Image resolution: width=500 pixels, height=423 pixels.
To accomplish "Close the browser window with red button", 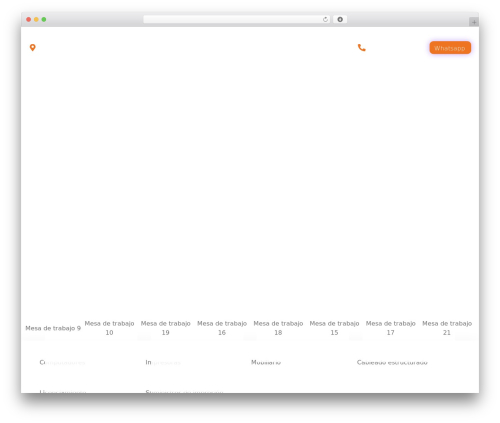I will [x=29, y=20].
